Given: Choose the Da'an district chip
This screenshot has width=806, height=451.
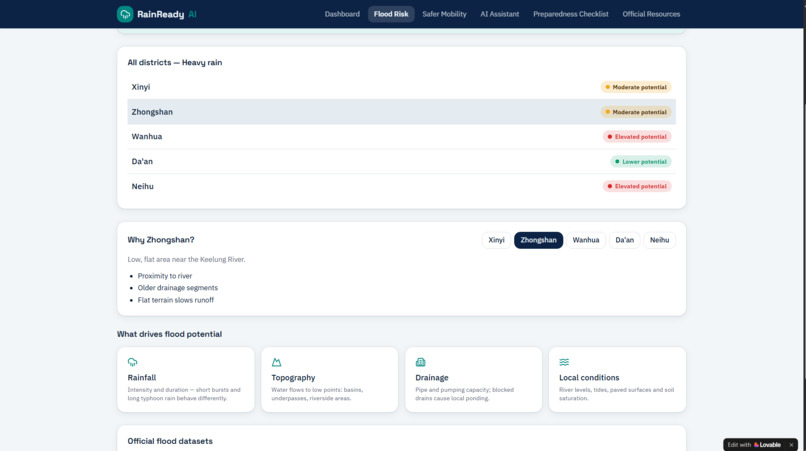Looking at the screenshot, I should tap(625, 240).
